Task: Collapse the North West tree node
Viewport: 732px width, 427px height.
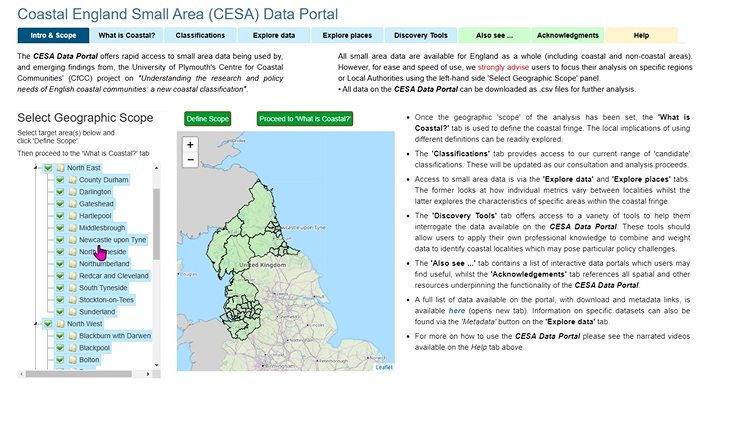Action: [x=35, y=324]
